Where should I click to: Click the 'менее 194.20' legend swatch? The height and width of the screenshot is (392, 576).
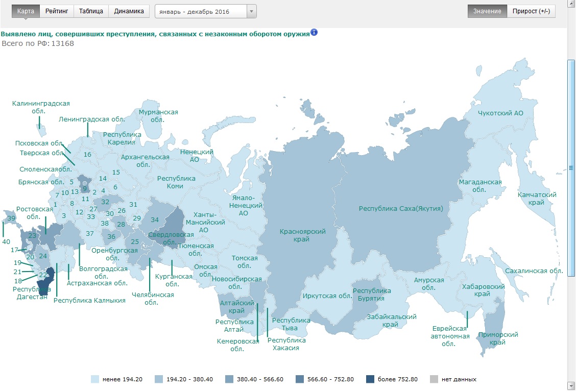[95, 379]
